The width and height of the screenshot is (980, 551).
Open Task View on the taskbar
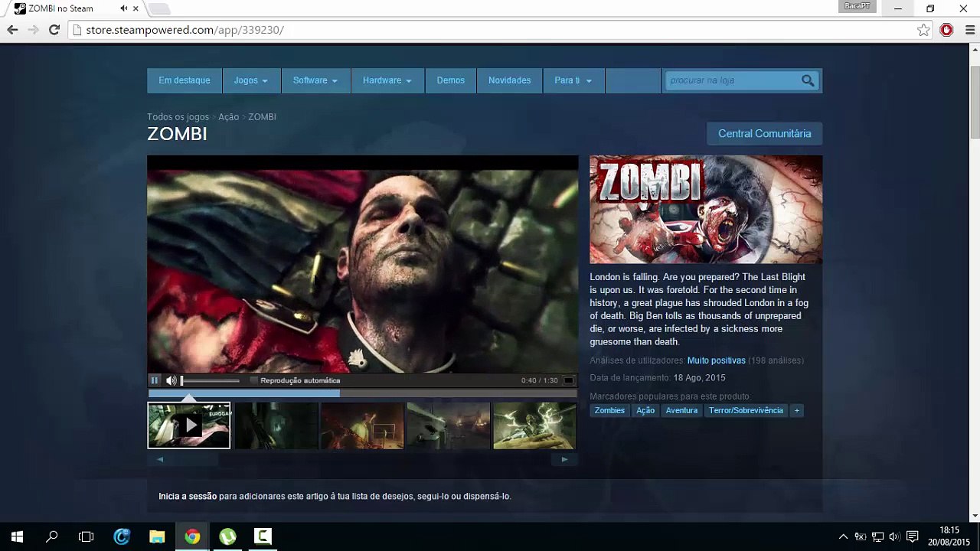[87, 536]
